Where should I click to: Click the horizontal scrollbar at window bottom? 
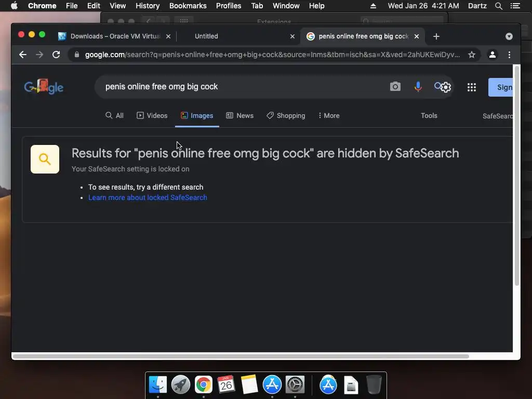coord(241,356)
